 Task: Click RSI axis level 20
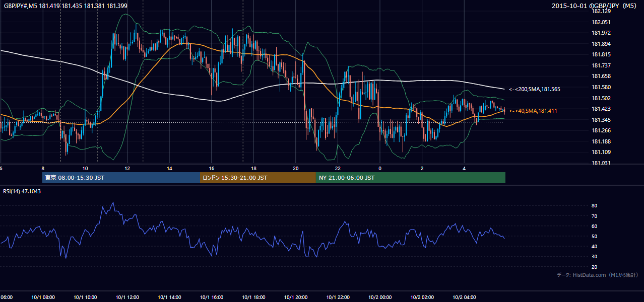pos(595,267)
